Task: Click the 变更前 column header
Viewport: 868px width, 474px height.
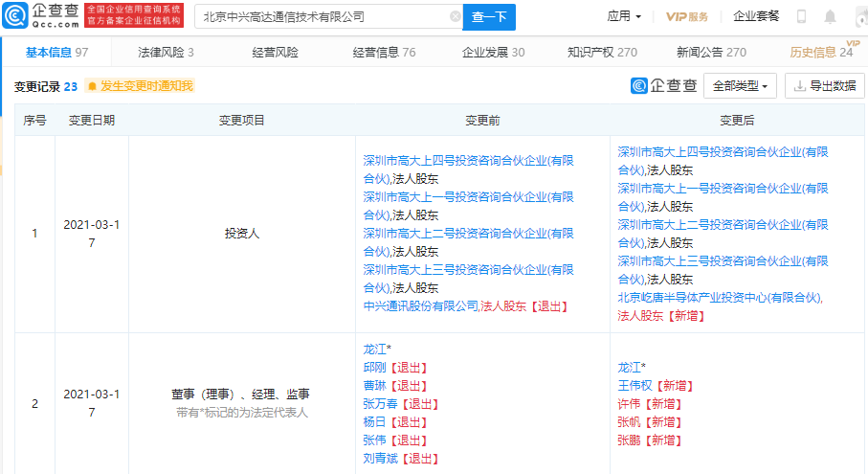Action: click(x=482, y=120)
